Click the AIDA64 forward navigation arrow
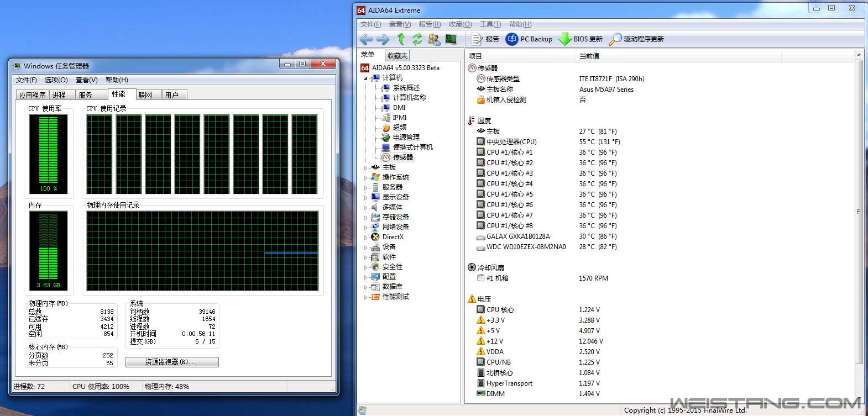 coord(383,39)
